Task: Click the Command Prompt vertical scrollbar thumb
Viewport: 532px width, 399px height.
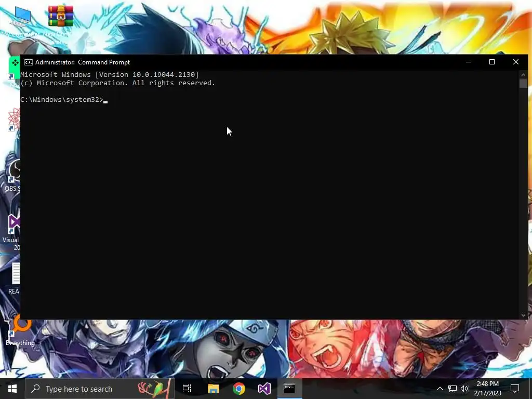Action: 523,84
